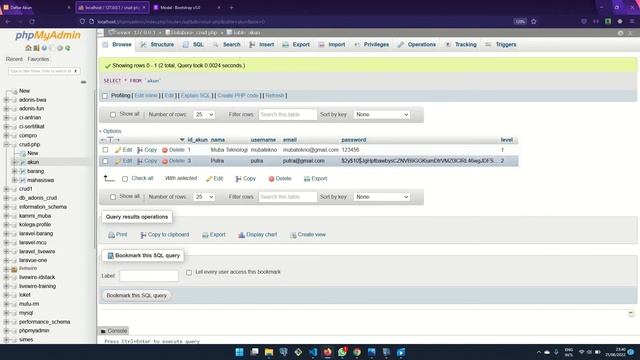Open the Search tab
The image size is (640, 360).
[227, 44]
